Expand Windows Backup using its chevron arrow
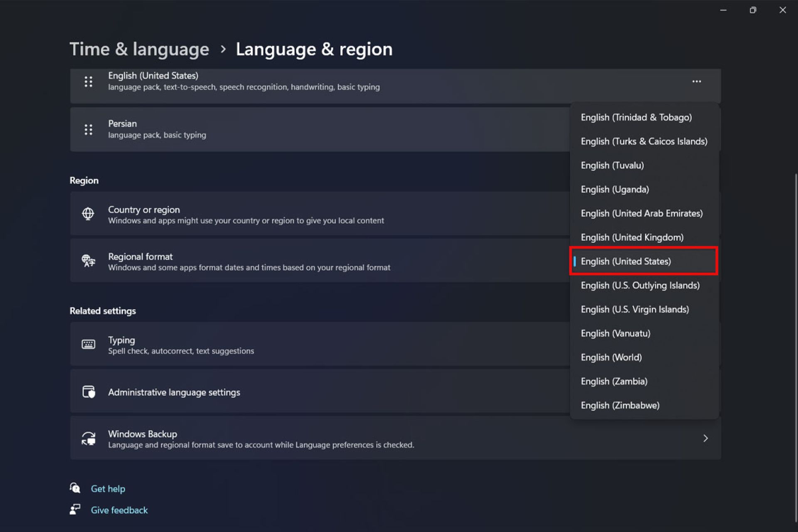This screenshot has width=798, height=532. click(705, 438)
